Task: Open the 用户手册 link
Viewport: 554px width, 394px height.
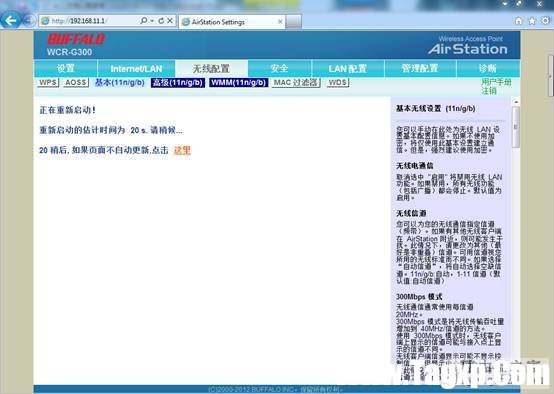Action: tap(496, 82)
